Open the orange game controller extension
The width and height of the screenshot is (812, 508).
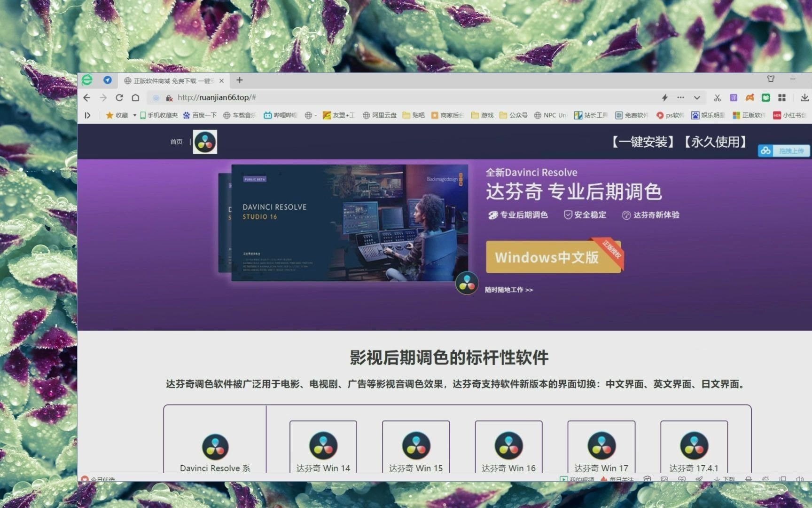pyautogui.click(x=750, y=98)
